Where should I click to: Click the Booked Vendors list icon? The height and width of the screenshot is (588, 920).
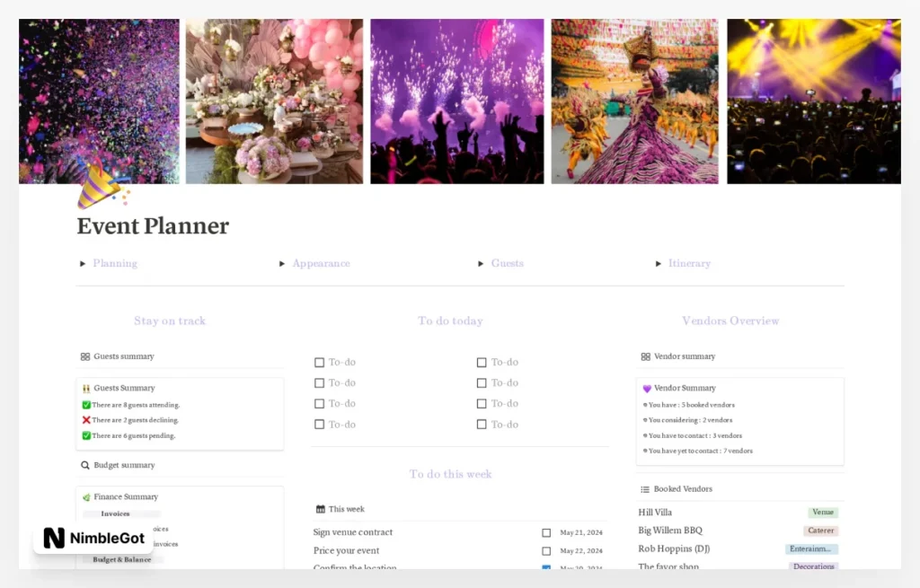(645, 489)
